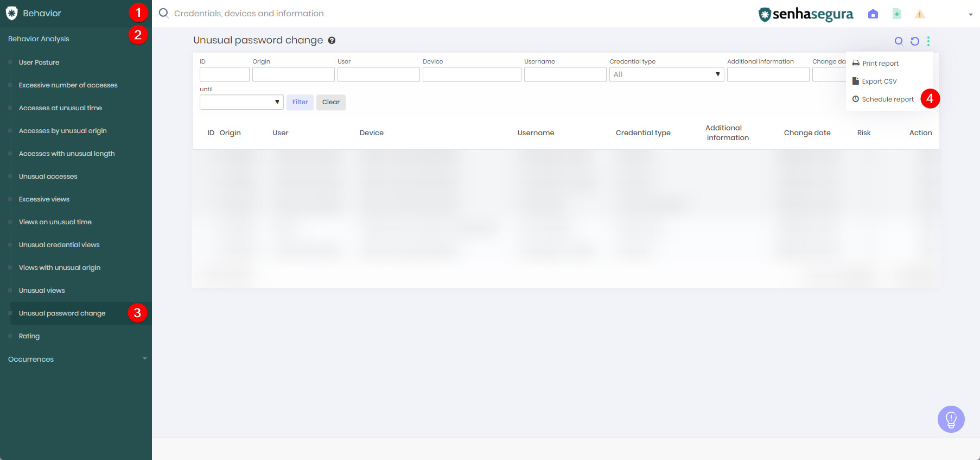Open the three-dot actions menu
This screenshot has width=980, height=460.
(x=928, y=41)
